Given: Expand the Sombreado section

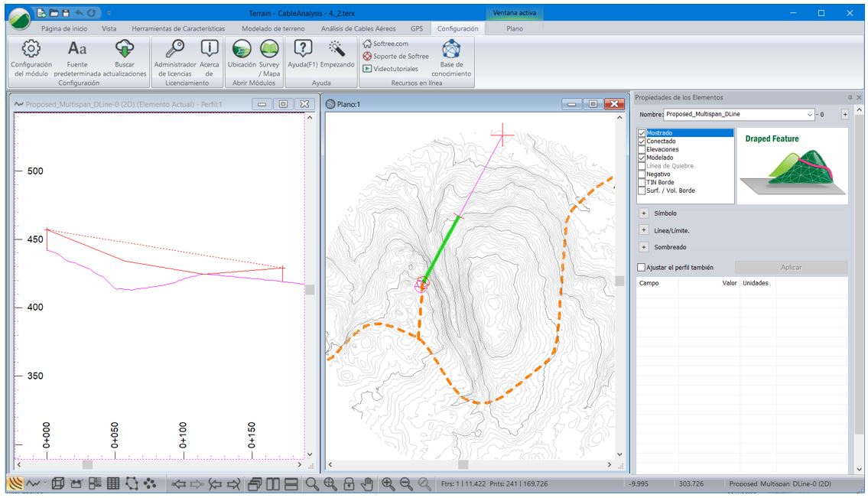Looking at the screenshot, I should point(643,247).
